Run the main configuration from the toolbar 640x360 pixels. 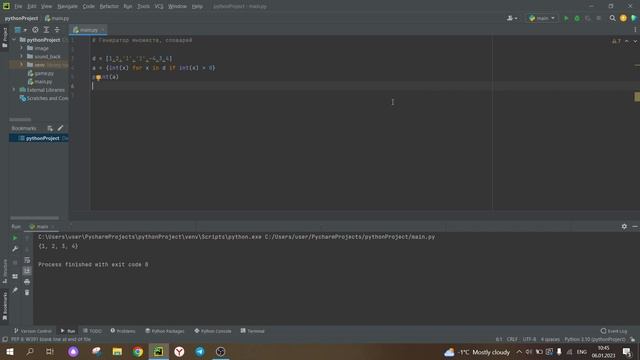pos(566,18)
